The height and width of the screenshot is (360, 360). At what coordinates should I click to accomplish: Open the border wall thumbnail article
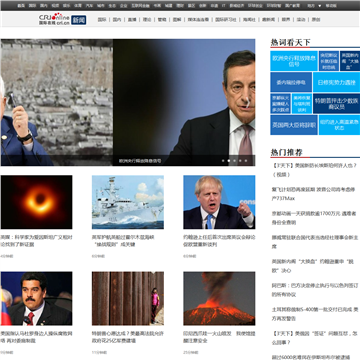[128, 298]
